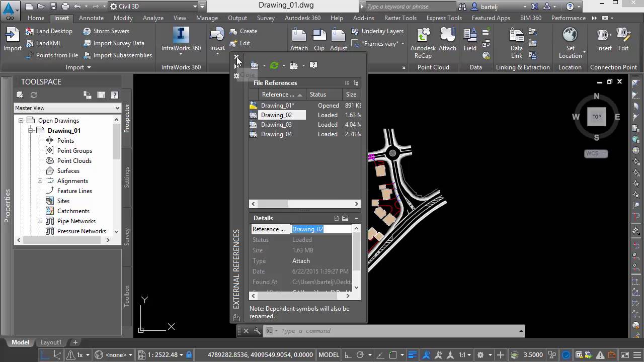The image size is (644, 362).
Task: Click the Adjust reference tool
Action: pyautogui.click(x=338, y=40)
